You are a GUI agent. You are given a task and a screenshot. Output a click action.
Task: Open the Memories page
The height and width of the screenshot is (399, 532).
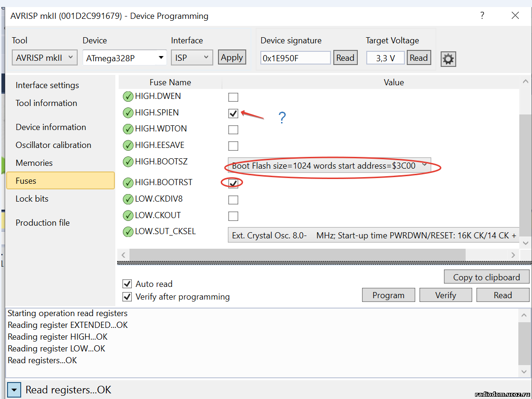[34, 163]
